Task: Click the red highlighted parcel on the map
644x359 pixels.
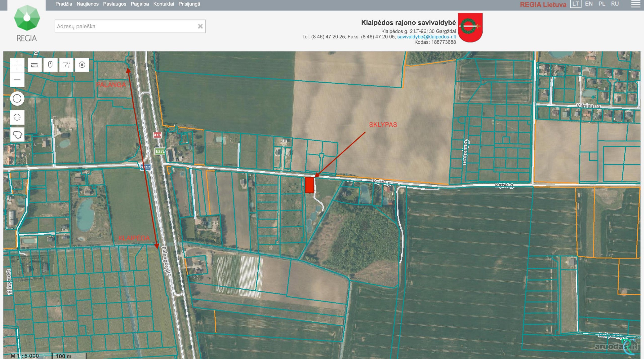Action: (309, 185)
